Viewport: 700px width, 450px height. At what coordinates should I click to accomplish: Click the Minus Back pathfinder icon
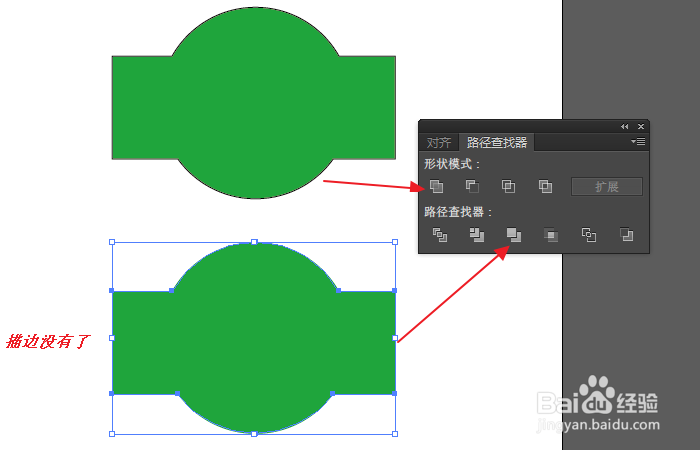pos(626,235)
